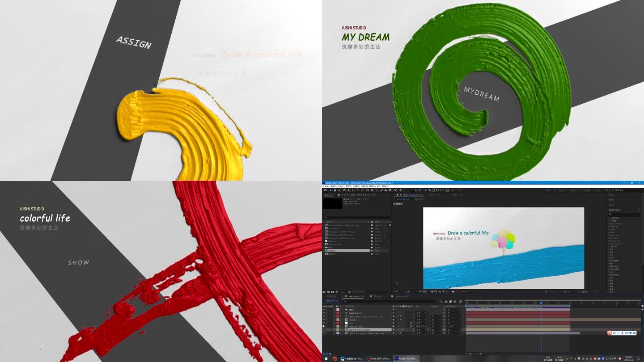Screen dimensions: 644x362
Task: Open the 合成 Composition menu
Action: point(341,186)
